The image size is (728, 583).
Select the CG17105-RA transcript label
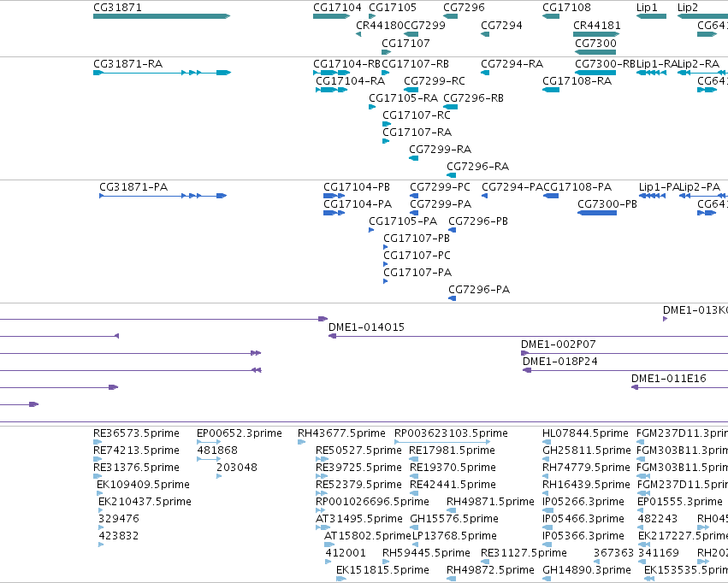[403, 97]
